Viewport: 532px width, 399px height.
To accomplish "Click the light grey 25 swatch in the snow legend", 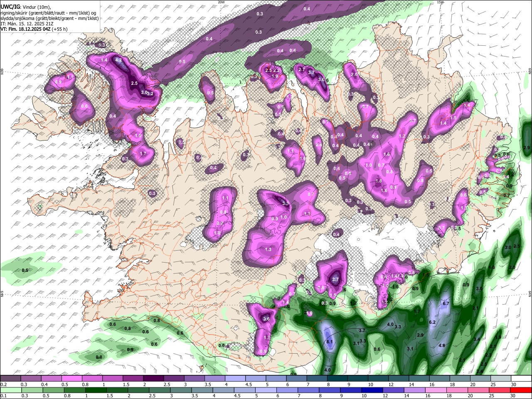I will click(x=500, y=378).
